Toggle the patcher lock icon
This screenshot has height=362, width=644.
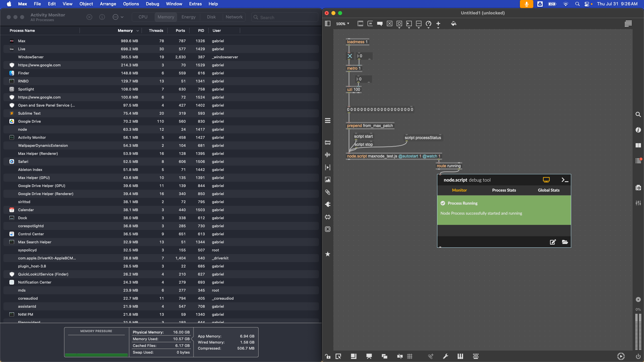click(328, 356)
